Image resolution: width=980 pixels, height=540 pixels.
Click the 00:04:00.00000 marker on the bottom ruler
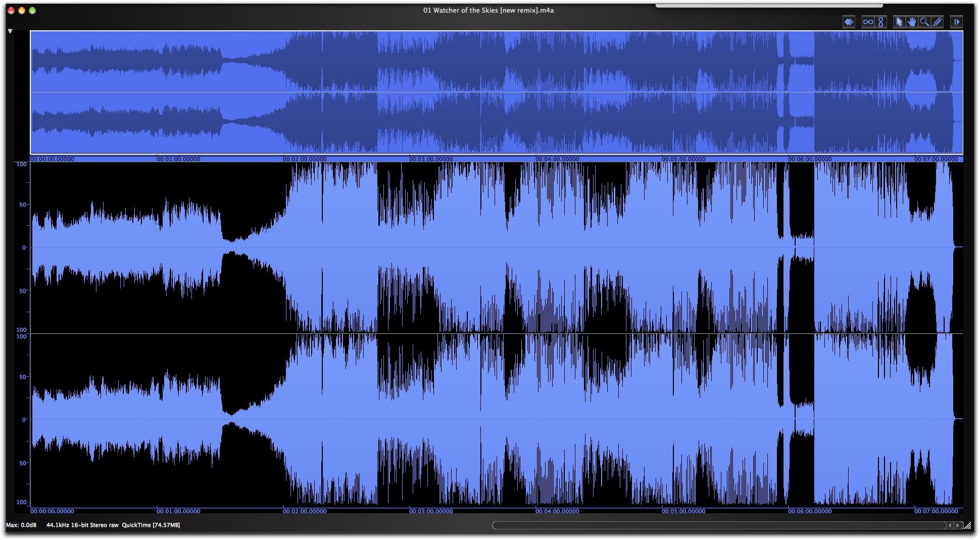[557, 511]
